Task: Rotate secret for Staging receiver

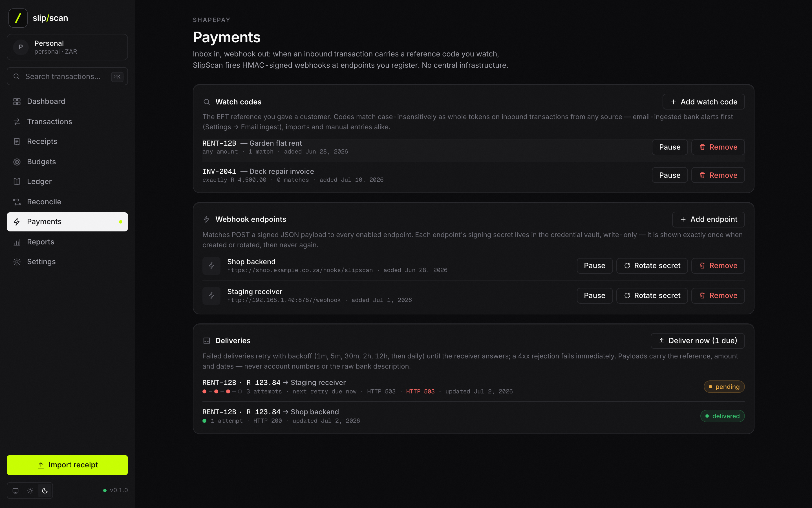Action: tap(652, 296)
